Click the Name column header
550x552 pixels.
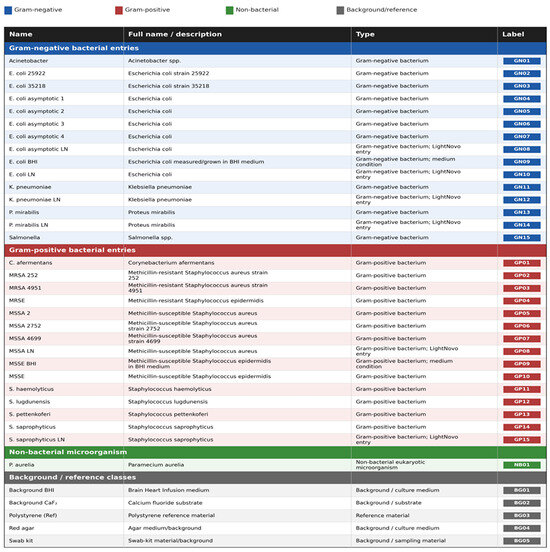point(21,34)
